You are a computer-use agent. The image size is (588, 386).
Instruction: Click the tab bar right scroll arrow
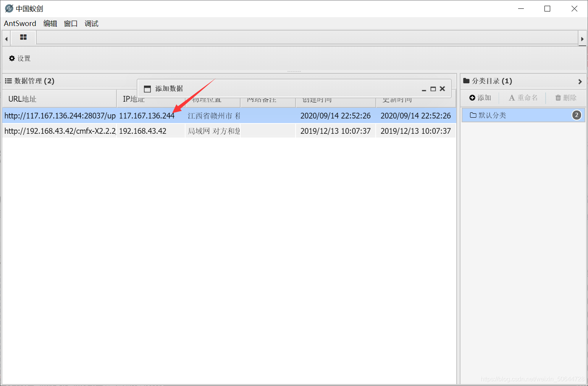582,39
